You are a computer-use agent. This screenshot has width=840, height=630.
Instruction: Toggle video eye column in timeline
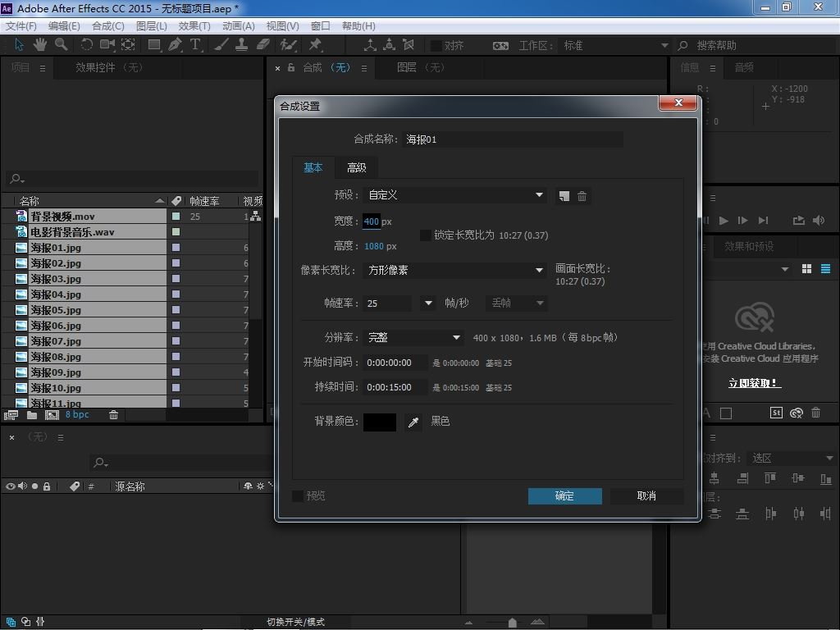click(10, 486)
